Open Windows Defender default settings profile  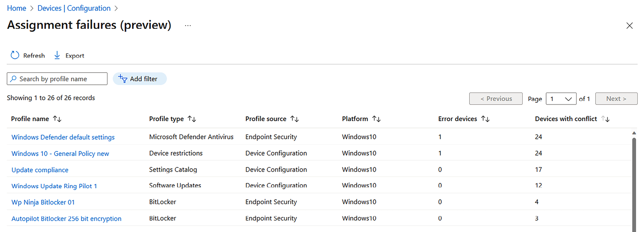(63, 137)
